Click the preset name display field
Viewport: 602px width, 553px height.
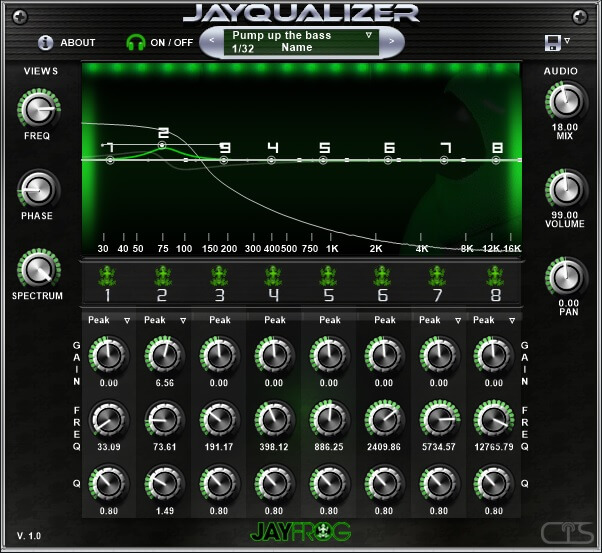(x=301, y=41)
